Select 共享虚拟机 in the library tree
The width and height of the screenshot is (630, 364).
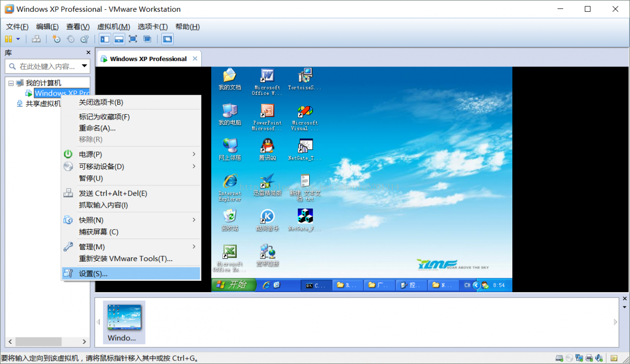coord(43,103)
